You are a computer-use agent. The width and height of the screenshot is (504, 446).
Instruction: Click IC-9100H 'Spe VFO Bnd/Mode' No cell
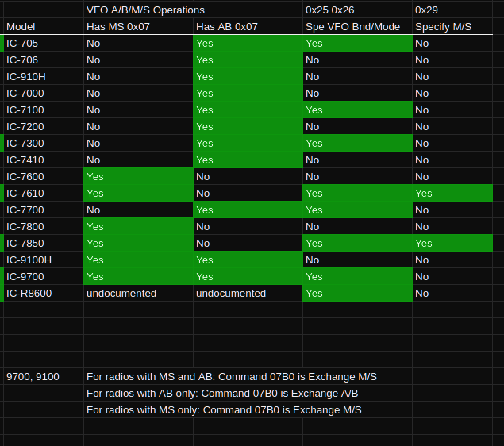coord(357,260)
